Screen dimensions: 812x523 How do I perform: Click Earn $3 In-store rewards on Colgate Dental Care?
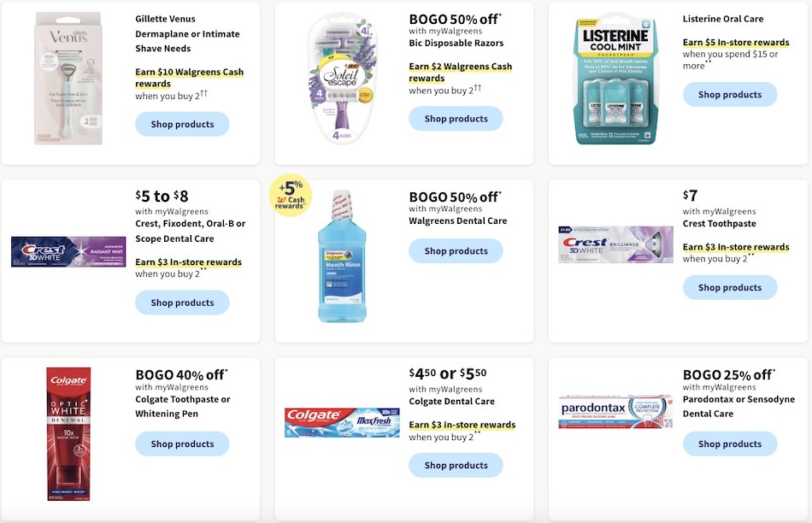tap(462, 424)
